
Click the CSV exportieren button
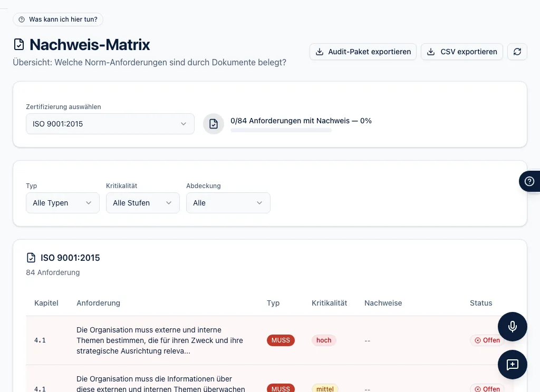click(462, 52)
